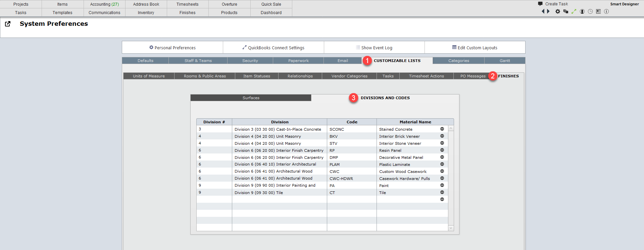Click the table scrollbar down arrow
644x250 pixels.
451,228
